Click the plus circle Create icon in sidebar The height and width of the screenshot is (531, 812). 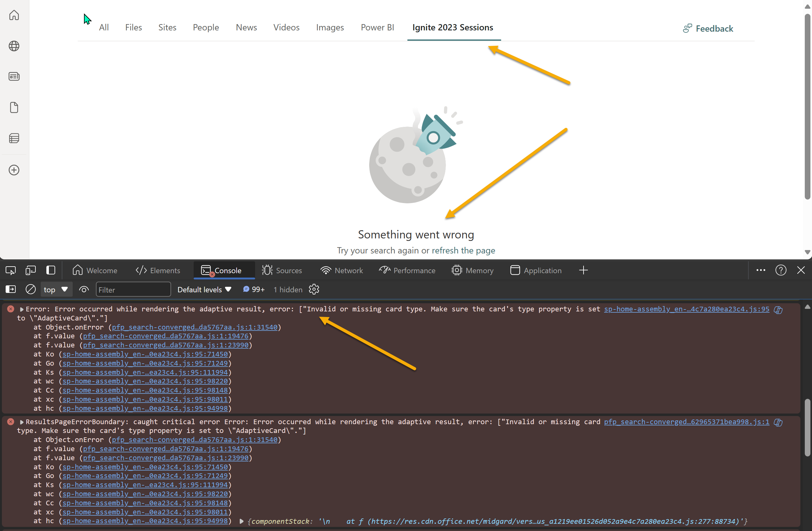[14, 170]
